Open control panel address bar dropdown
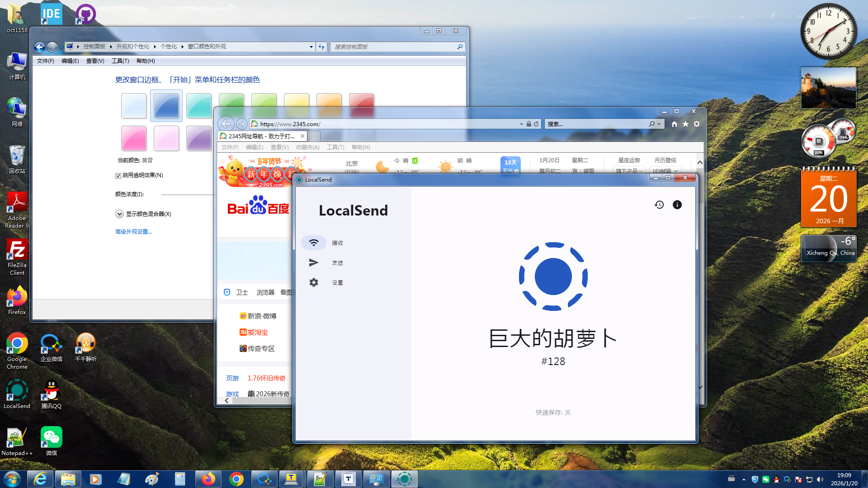Image resolution: width=868 pixels, height=488 pixels. click(311, 47)
